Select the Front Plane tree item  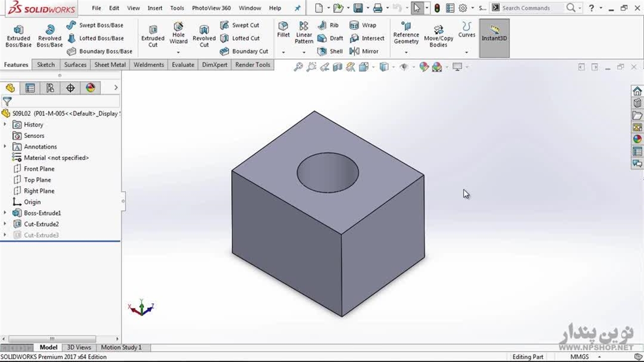(x=39, y=169)
